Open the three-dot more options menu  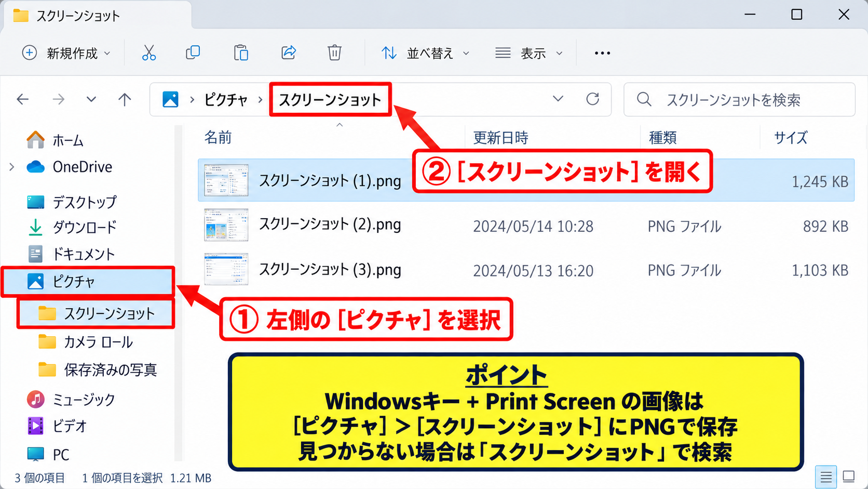point(602,53)
